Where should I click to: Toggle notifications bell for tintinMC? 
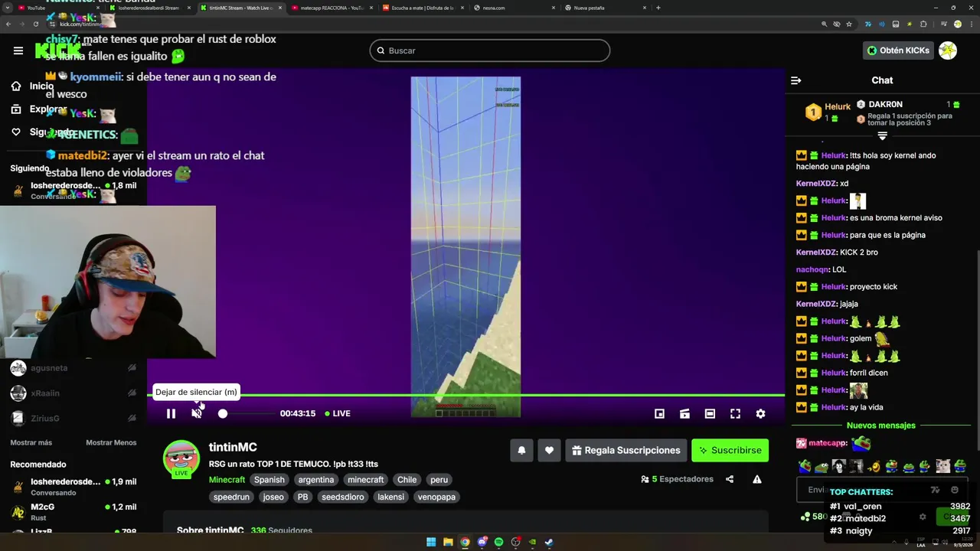click(x=521, y=450)
